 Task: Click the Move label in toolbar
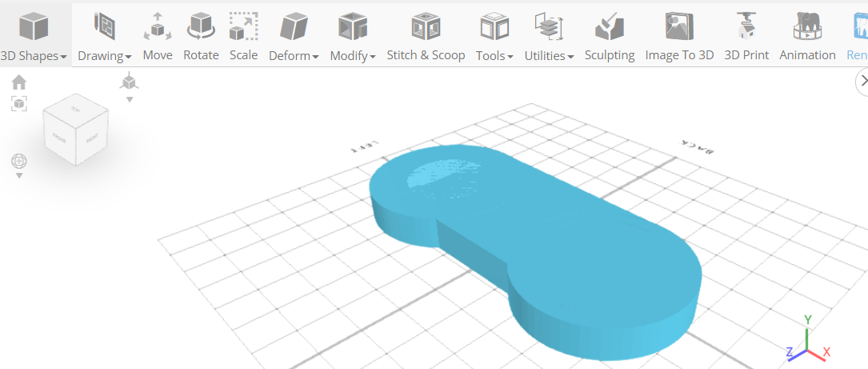[x=158, y=55]
